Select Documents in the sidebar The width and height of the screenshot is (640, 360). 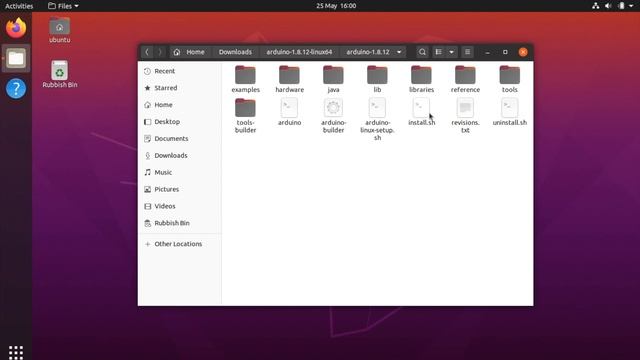pos(180,138)
